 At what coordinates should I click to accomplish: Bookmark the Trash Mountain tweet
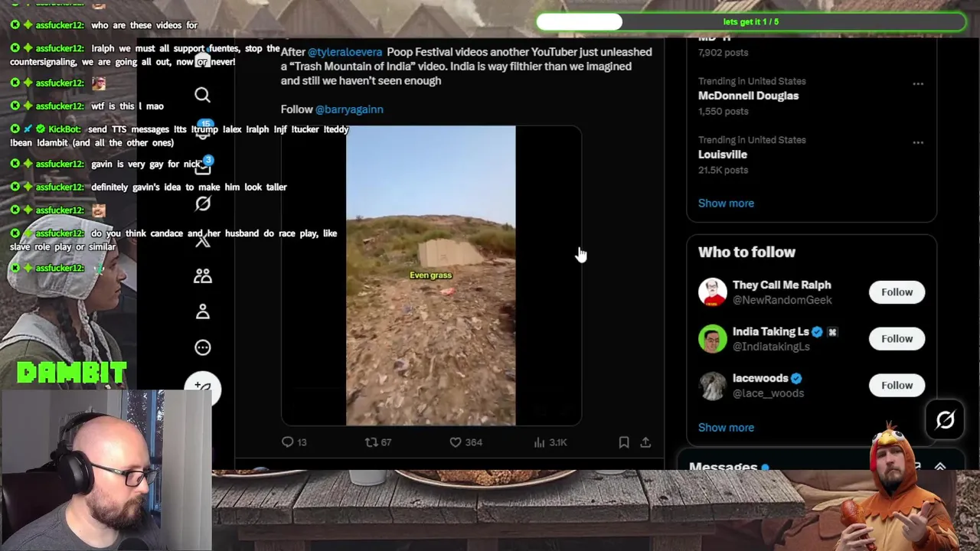coord(624,442)
